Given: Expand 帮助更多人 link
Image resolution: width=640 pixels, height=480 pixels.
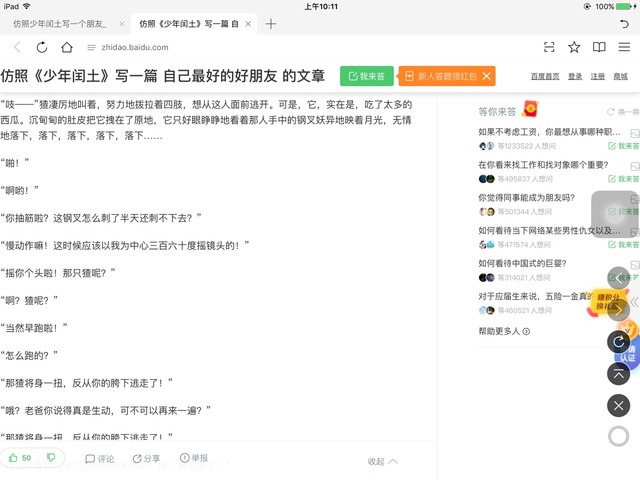Looking at the screenshot, I should [504, 331].
